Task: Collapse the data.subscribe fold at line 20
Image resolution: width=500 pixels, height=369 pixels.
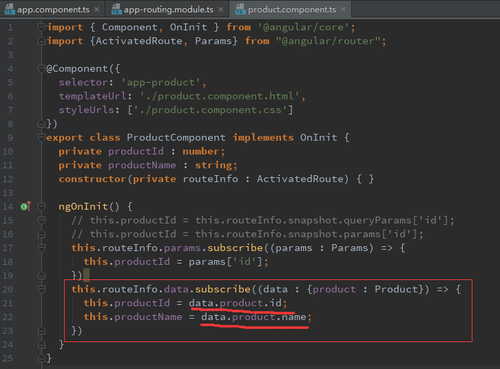Action: 42,289
